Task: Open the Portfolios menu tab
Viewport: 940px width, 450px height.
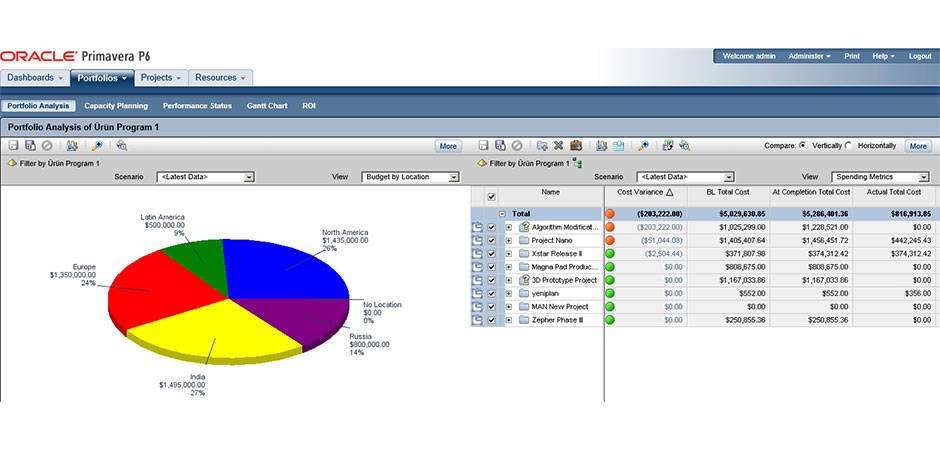Action: 102,78
